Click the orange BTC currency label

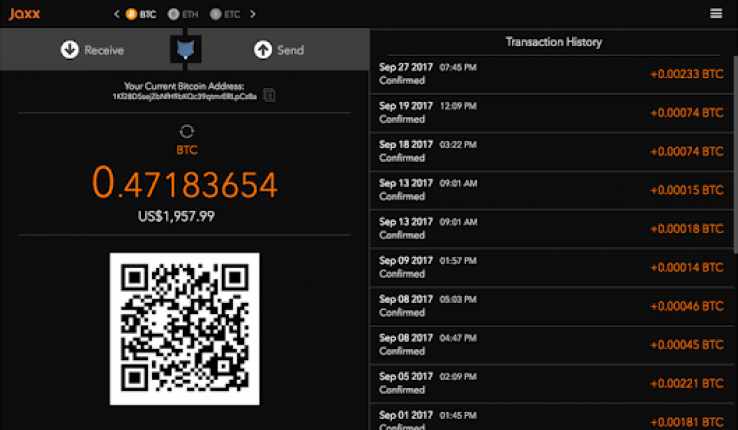pos(187,150)
